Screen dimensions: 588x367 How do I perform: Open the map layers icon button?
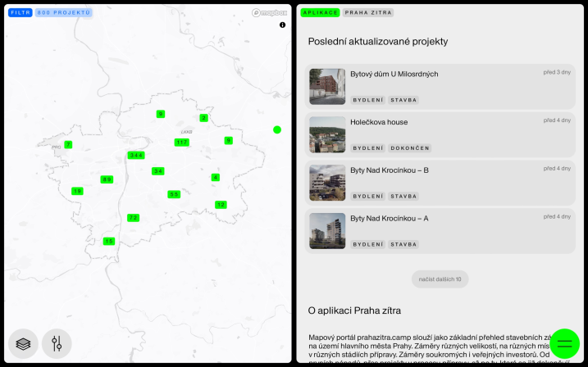click(23, 343)
